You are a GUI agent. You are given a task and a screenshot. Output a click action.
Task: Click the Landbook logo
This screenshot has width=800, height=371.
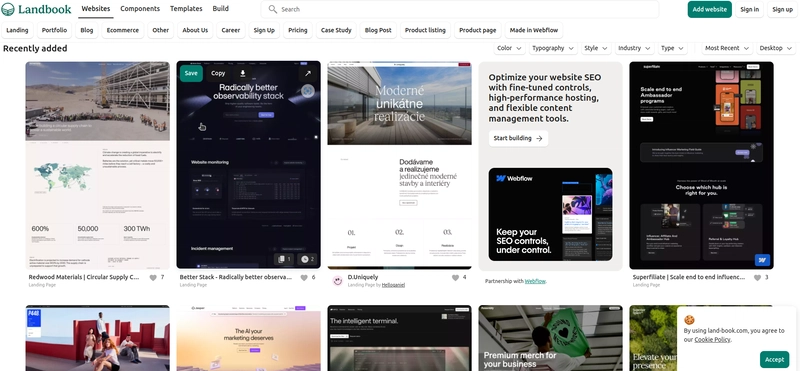click(x=37, y=9)
